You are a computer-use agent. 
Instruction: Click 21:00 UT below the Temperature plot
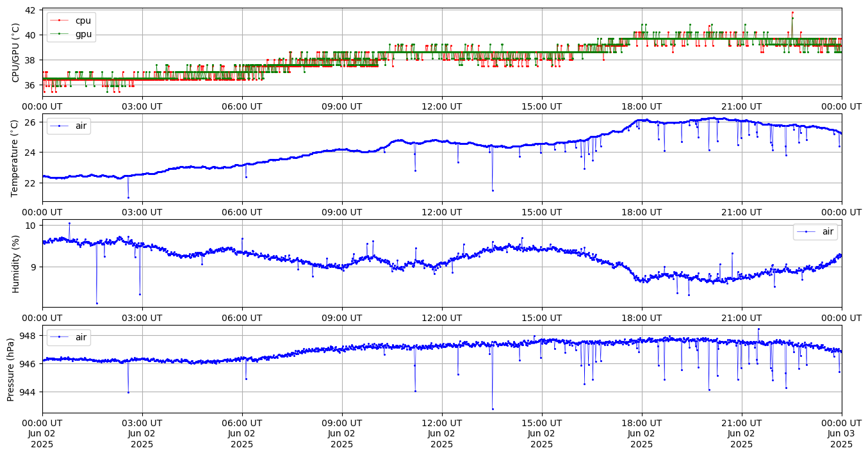(x=742, y=212)
